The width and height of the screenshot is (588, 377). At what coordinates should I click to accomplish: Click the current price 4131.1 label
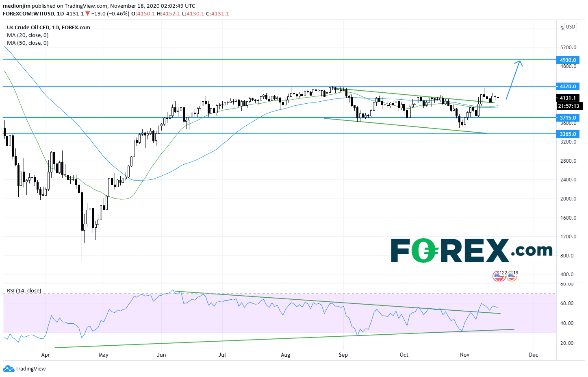click(568, 98)
